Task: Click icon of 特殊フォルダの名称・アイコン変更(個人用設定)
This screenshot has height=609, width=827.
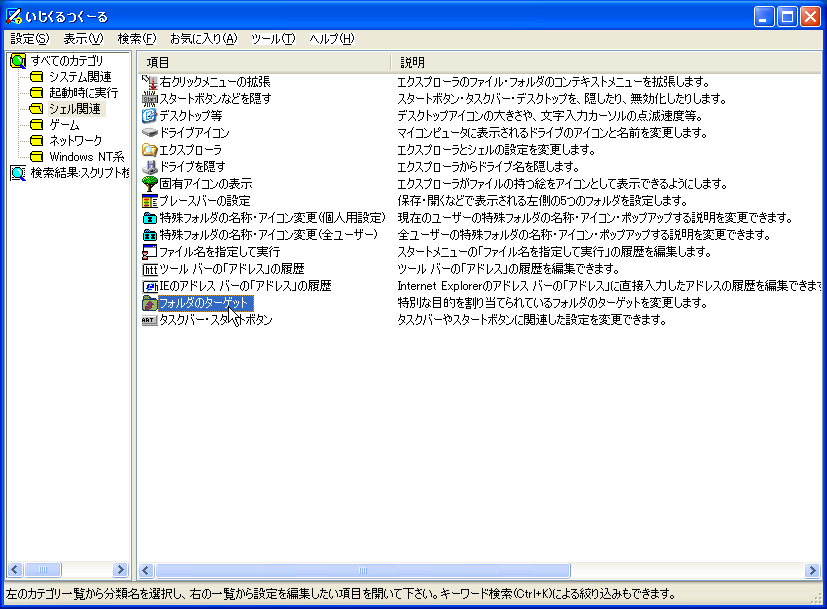Action: tap(150, 218)
